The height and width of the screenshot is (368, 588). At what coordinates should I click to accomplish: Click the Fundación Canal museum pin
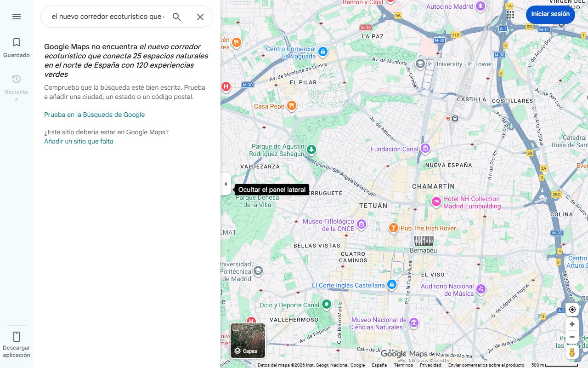[x=425, y=149]
